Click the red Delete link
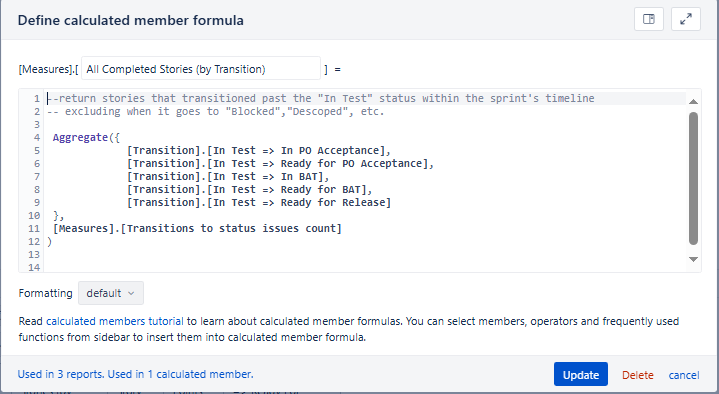The height and width of the screenshot is (394, 719). tap(637, 375)
